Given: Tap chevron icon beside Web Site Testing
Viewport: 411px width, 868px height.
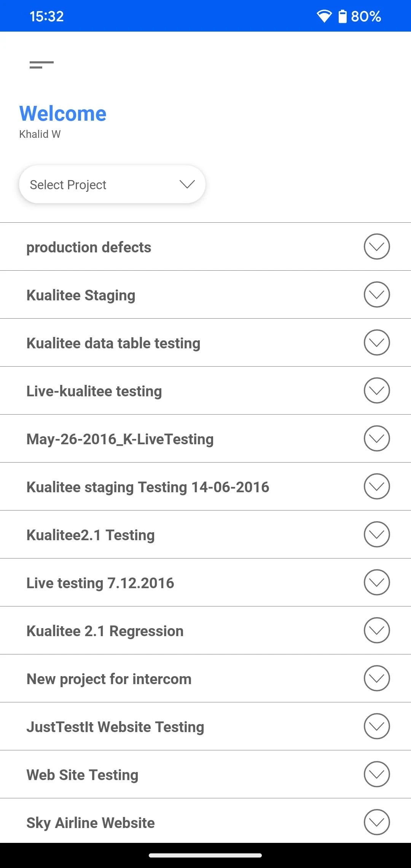Looking at the screenshot, I should (x=377, y=774).
